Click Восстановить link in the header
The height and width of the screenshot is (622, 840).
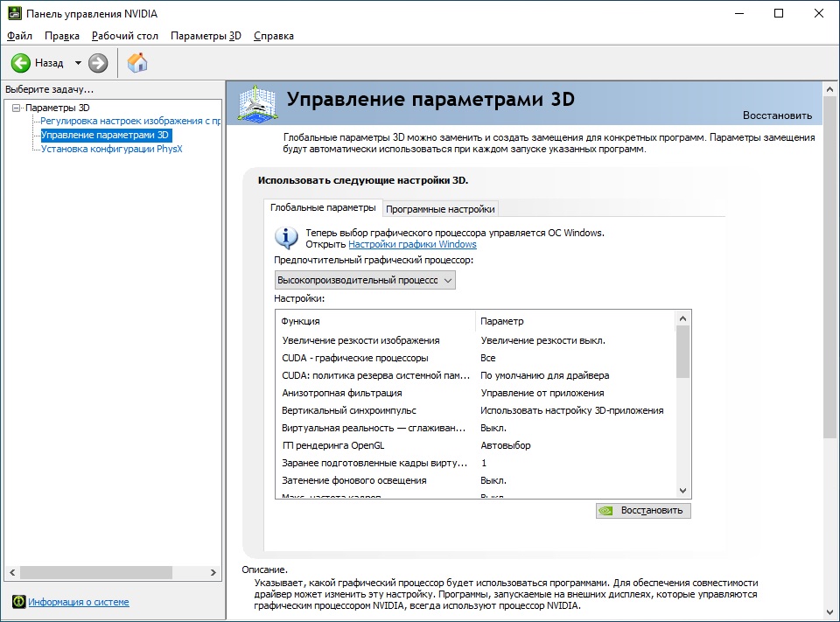pyautogui.click(x=777, y=115)
